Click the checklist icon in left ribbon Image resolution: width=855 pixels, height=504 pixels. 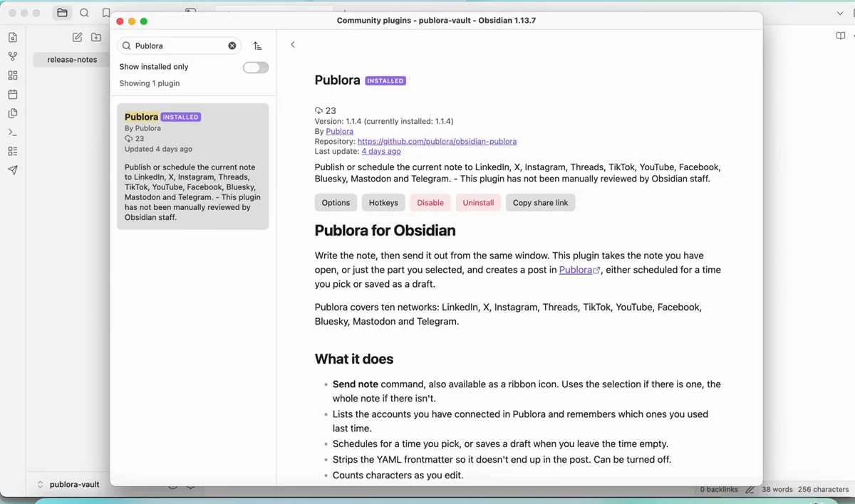pyautogui.click(x=12, y=151)
